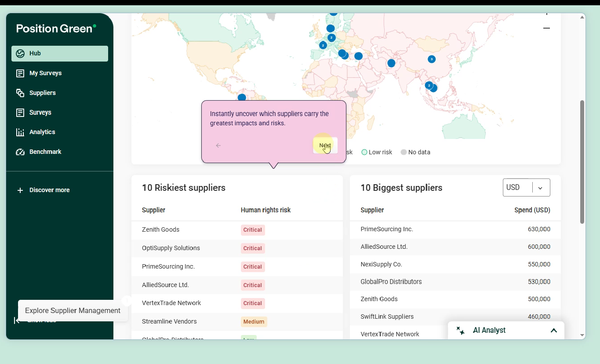
Task: Select the map cluster marker labeled 3
Action: 432,59
